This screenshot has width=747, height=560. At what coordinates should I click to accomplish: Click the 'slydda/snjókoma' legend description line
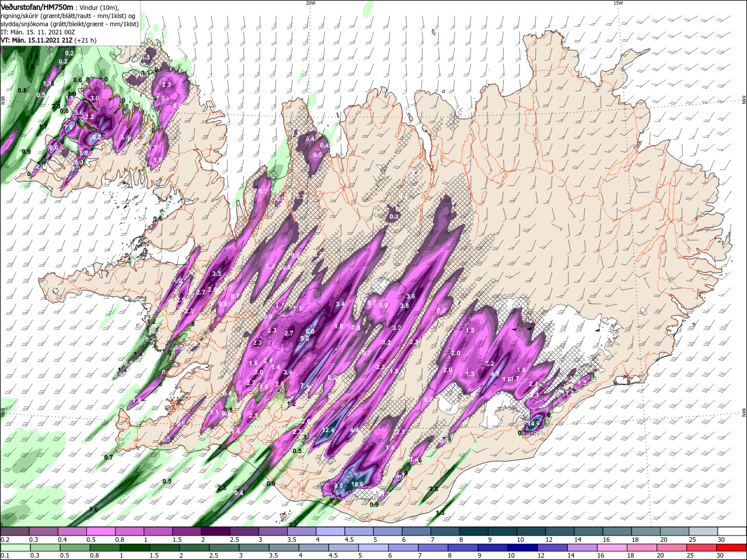69,23
